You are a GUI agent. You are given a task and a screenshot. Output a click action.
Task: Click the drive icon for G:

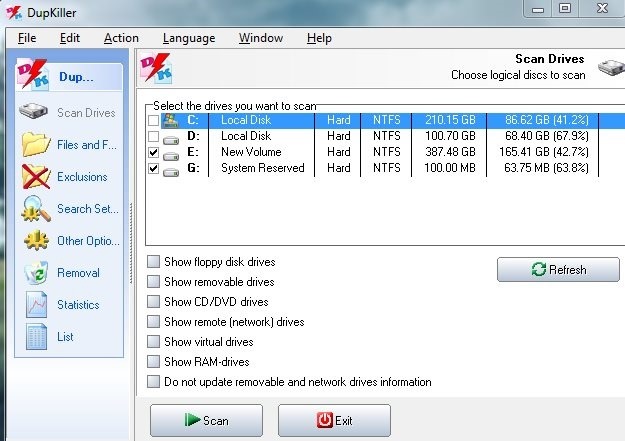click(x=171, y=171)
